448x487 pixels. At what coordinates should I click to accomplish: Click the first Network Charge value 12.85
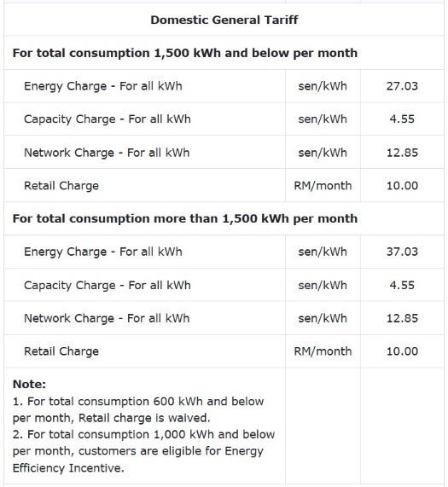[x=402, y=153]
